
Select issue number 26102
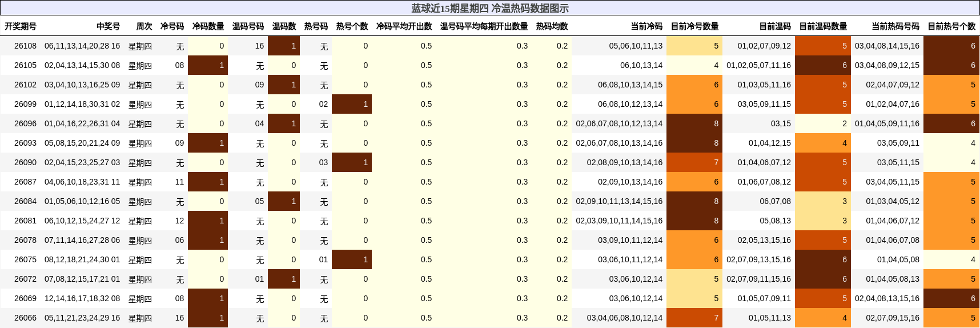click(25, 85)
